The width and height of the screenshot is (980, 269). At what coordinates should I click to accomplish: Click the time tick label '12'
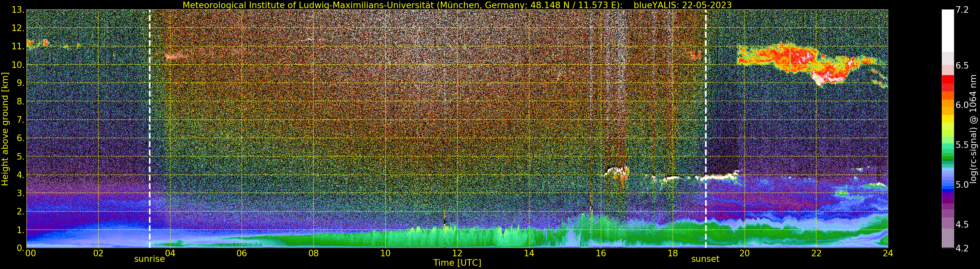coord(457,253)
